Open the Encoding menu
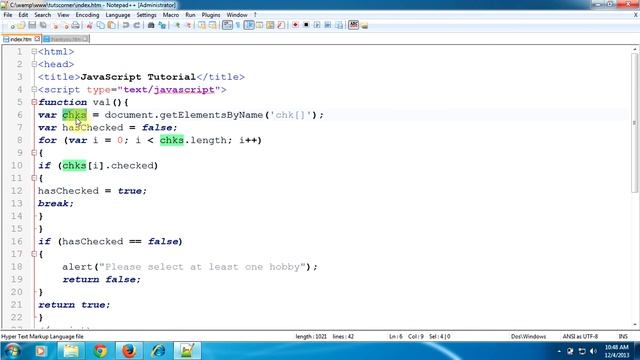The height and width of the screenshot is (360, 640). pos(87,15)
